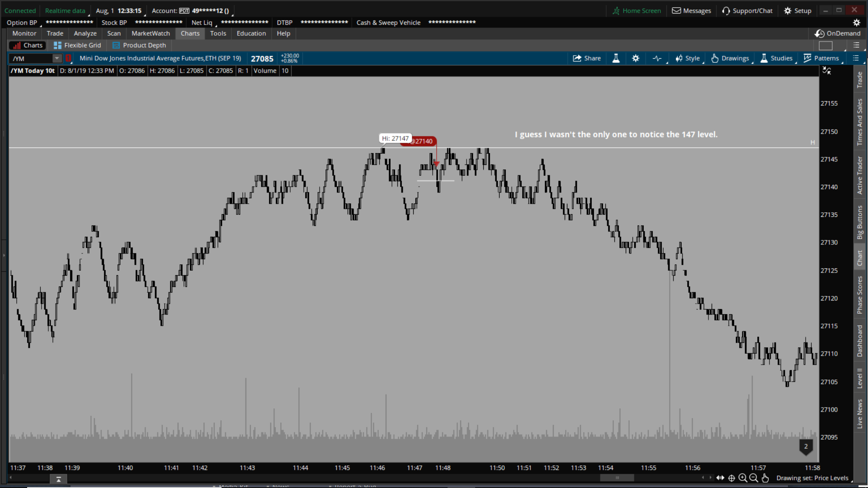
Task: Open the Education tab
Action: [x=251, y=33]
